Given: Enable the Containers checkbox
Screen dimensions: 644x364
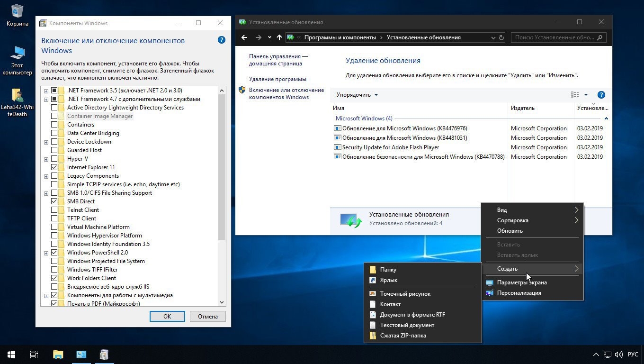Looking at the screenshot, I should pos(54,125).
